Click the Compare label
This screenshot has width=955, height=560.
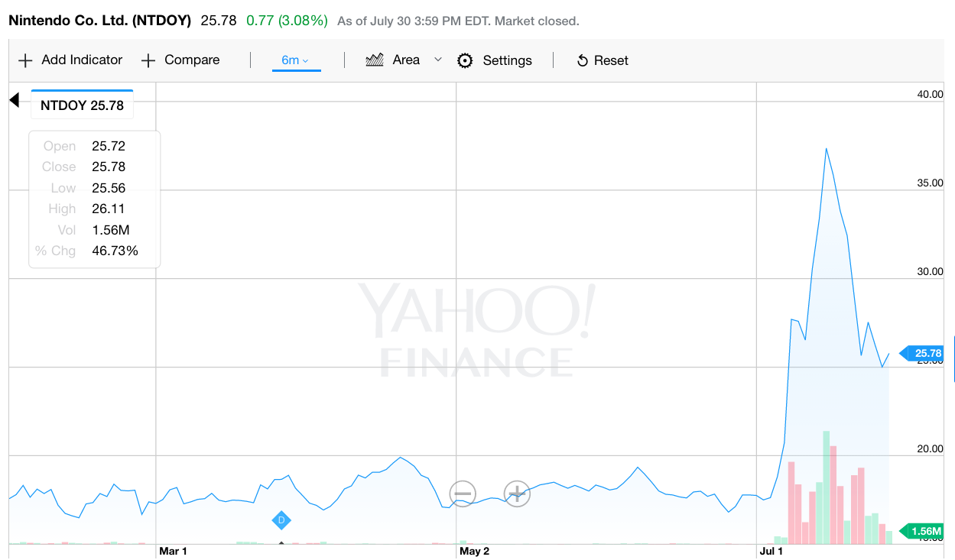coord(192,60)
